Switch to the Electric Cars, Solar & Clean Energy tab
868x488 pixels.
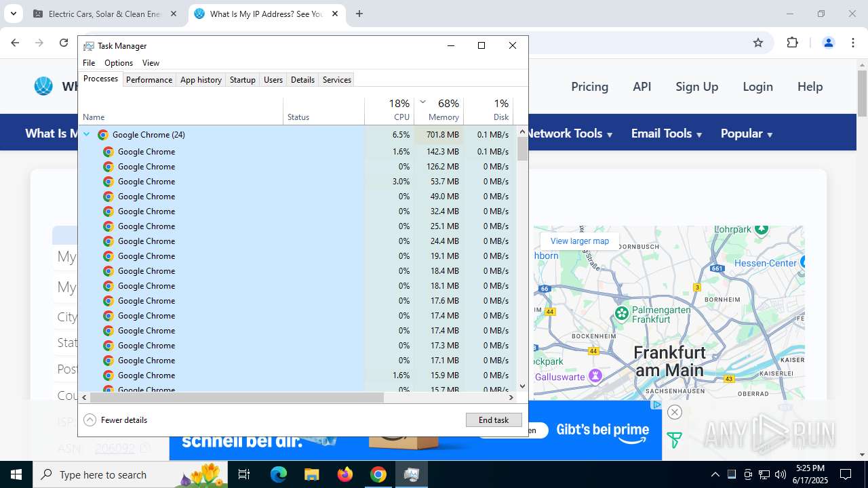click(104, 14)
